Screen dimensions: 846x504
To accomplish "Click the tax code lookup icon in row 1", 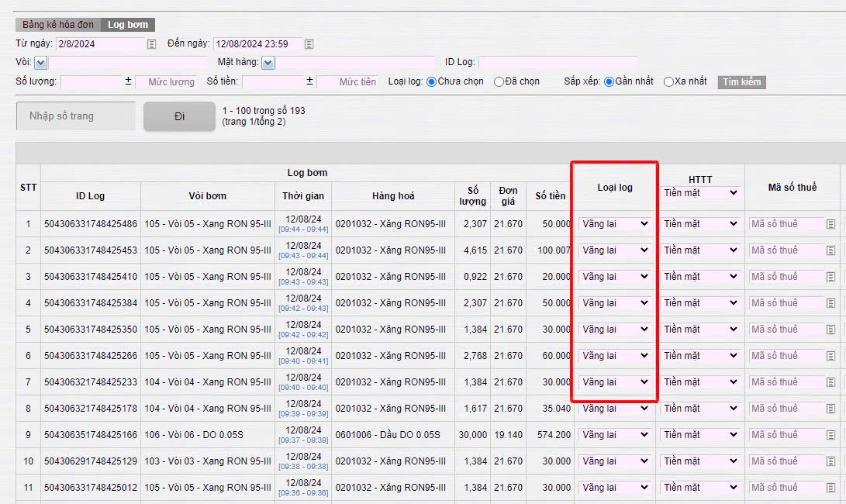I will (x=831, y=224).
